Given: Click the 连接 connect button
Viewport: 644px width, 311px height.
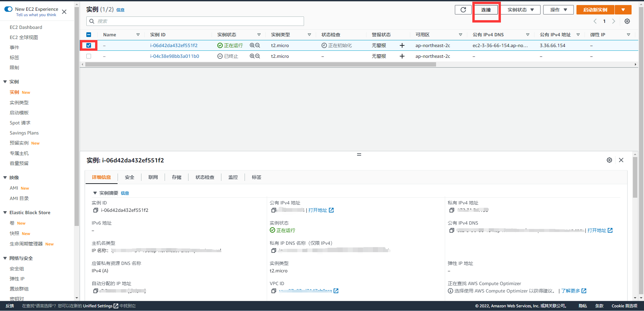Looking at the screenshot, I should 486,10.
